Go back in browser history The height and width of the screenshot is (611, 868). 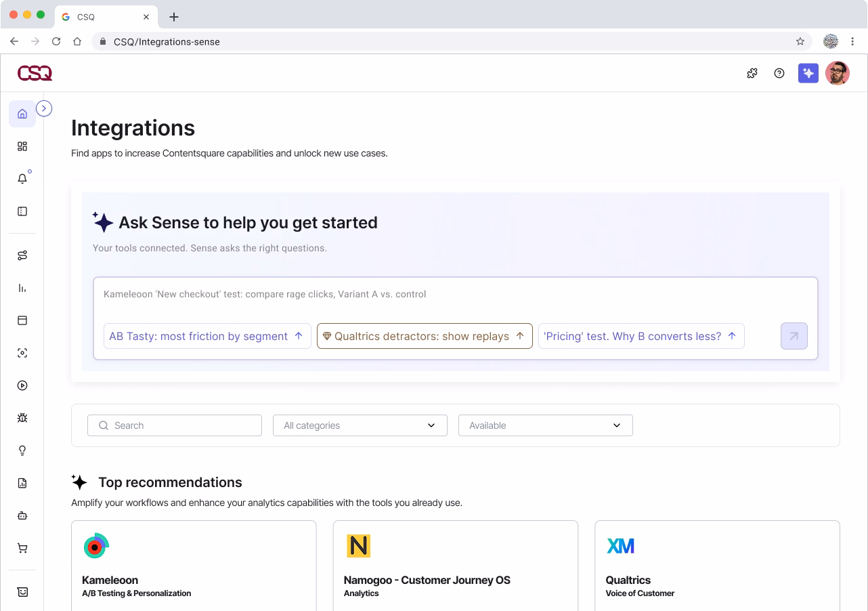(14, 41)
